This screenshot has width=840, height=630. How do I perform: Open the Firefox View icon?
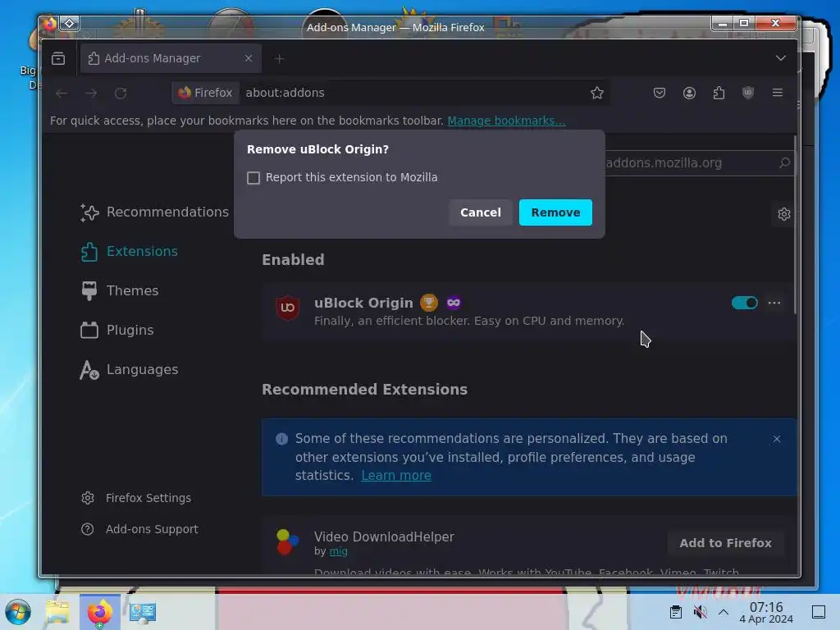click(x=58, y=58)
